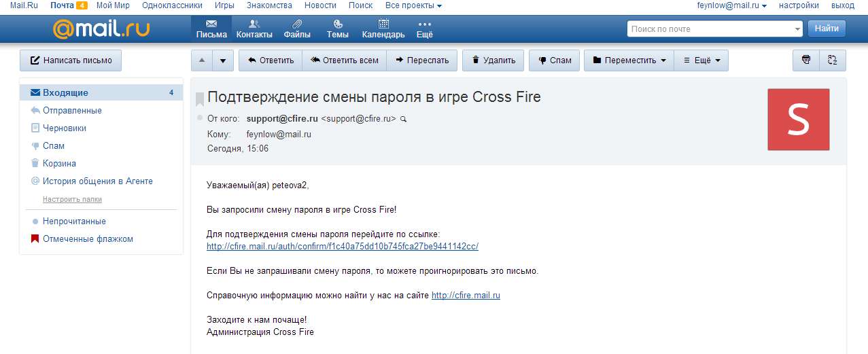Viewport: 868px width, 354px height.
Task: Click the sender avatar with letter S
Action: point(798,120)
